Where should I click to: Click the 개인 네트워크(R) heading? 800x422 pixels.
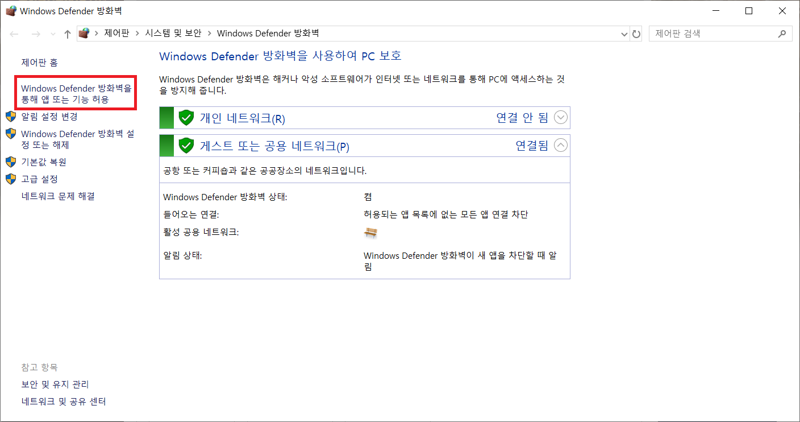[242, 118]
